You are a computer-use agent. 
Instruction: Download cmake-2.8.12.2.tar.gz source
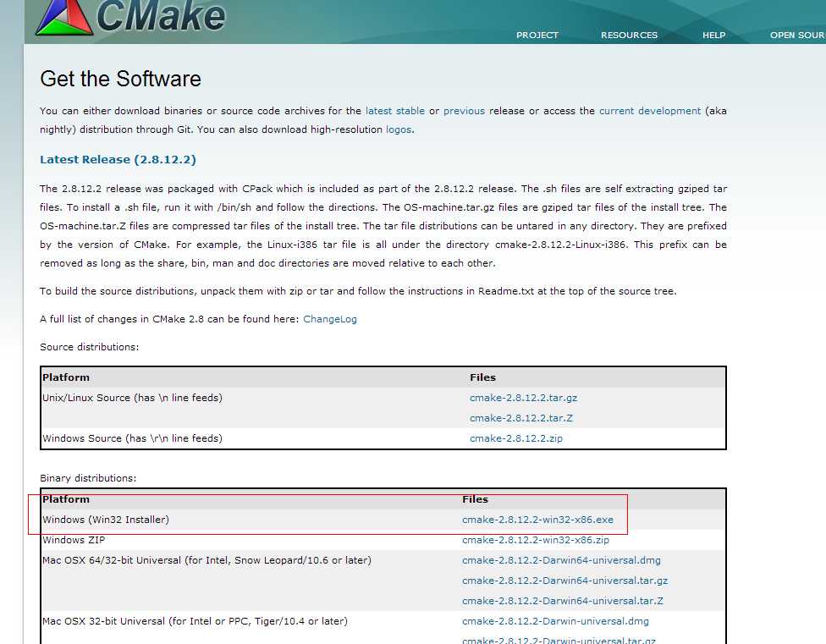point(523,398)
